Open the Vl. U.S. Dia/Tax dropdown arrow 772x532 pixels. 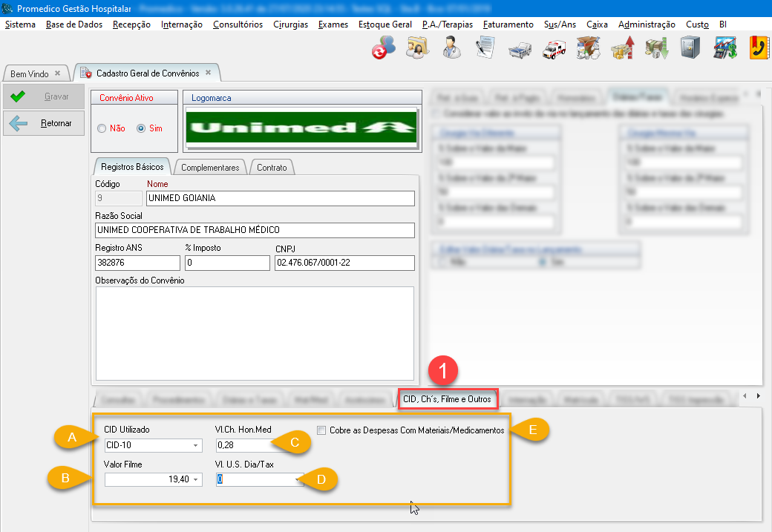click(299, 480)
